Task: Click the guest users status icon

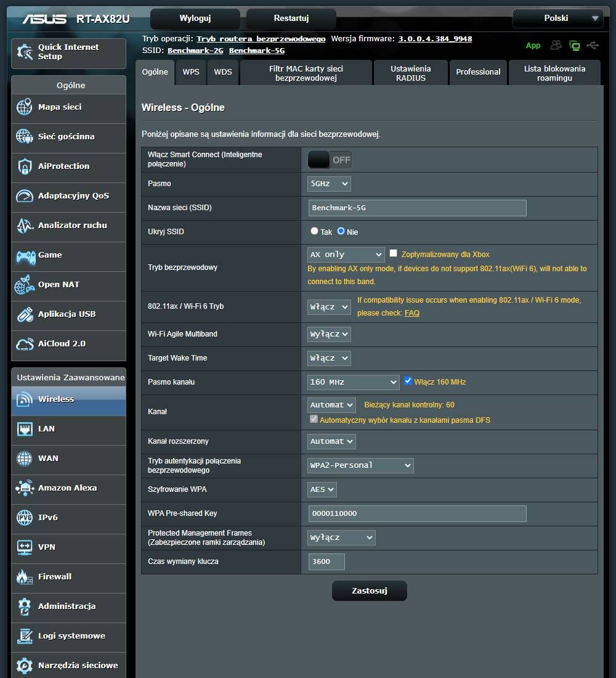Action: pyautogui.click(x=556, y=45)
